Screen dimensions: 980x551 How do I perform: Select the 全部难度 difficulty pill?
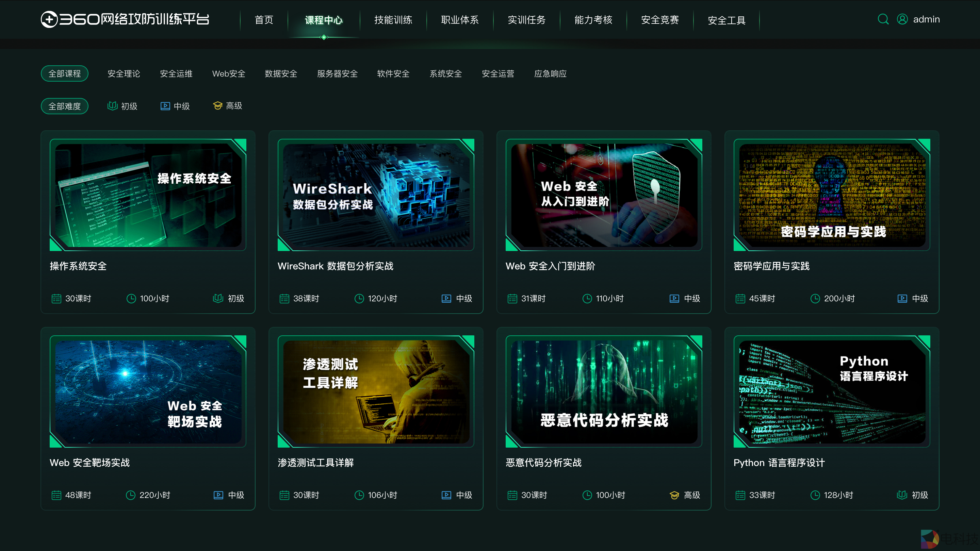(65, 106)
